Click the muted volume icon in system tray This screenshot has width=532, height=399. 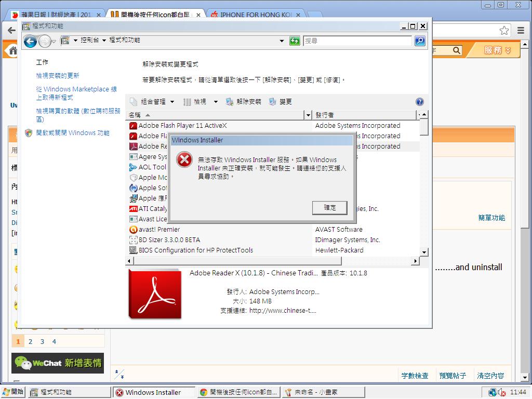click(502, 393)
